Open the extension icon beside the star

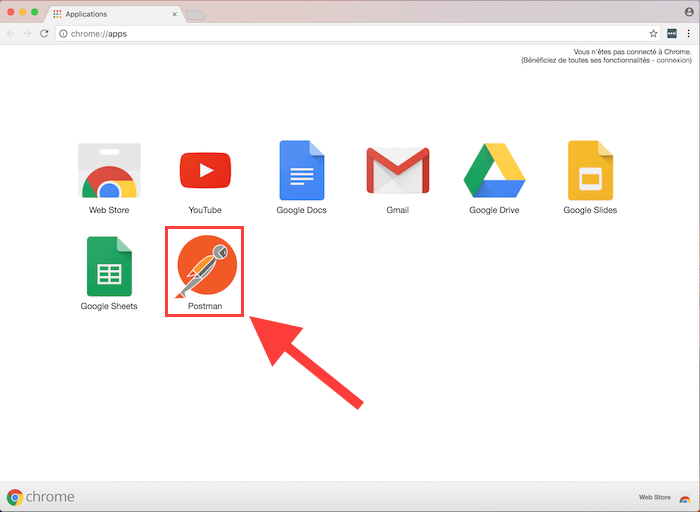[x=672, y=33]
